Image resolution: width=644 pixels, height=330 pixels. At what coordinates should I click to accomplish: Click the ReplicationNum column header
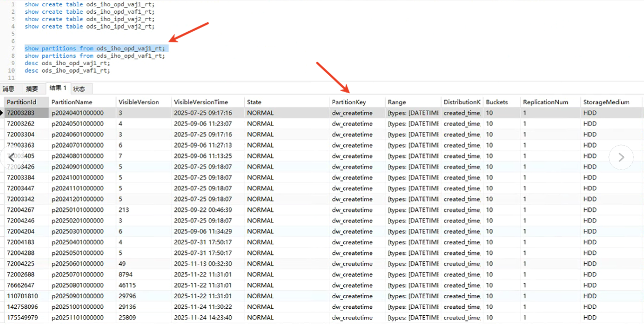click(x=545, y=102)
